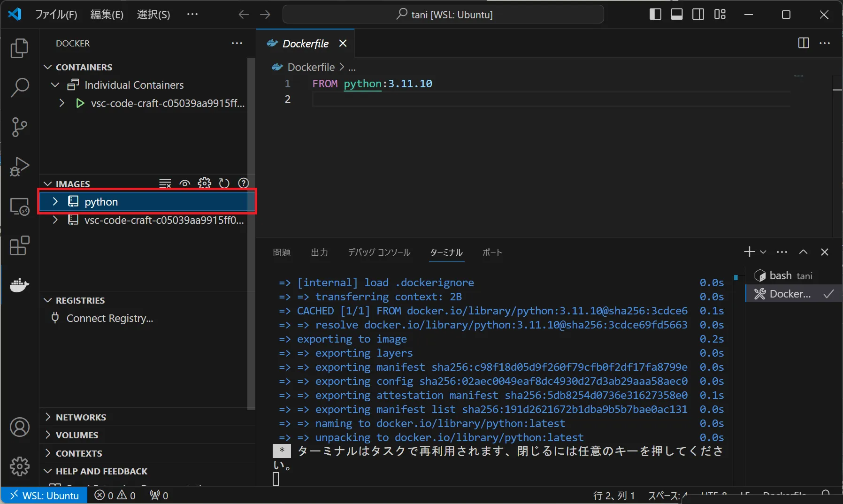This screenshot has width=843, height=504.
Task: Click the tani command center search box
Action: point(443,15)
